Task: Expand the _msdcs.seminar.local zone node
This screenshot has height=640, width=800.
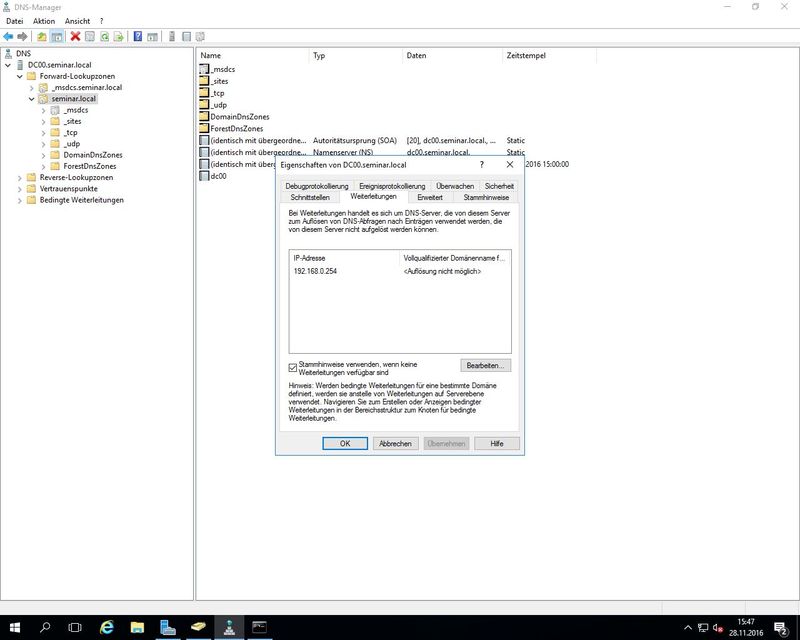Action: [x=32, y=88]
